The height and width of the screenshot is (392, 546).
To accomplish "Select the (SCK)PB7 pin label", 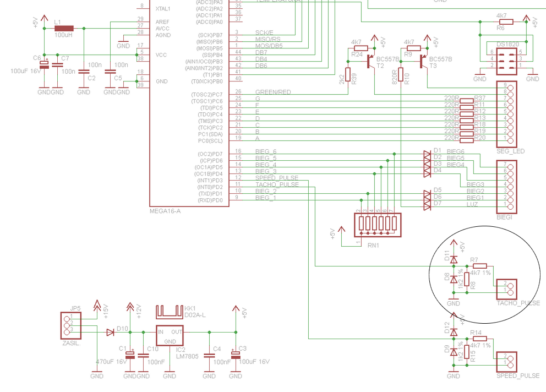I will click(210, 35).
